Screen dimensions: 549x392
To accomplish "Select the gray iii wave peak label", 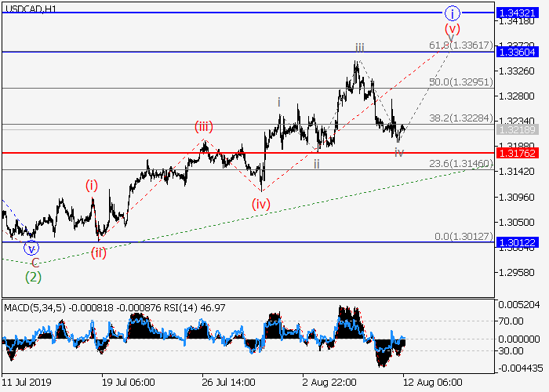I will [x=358, y=47].
